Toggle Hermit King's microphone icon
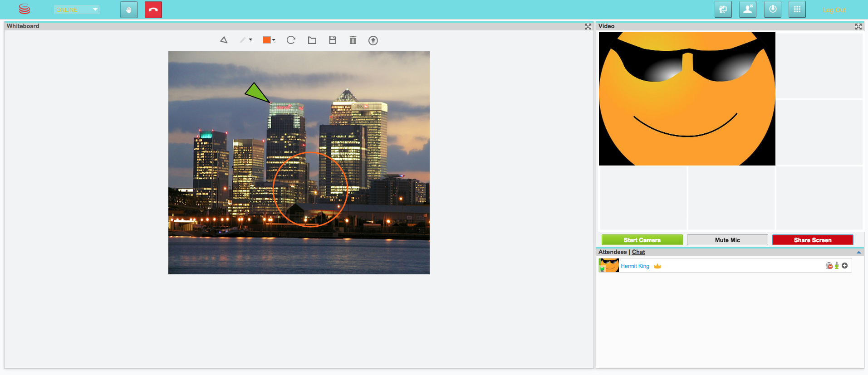868x375 pixels. coord(837,266)
